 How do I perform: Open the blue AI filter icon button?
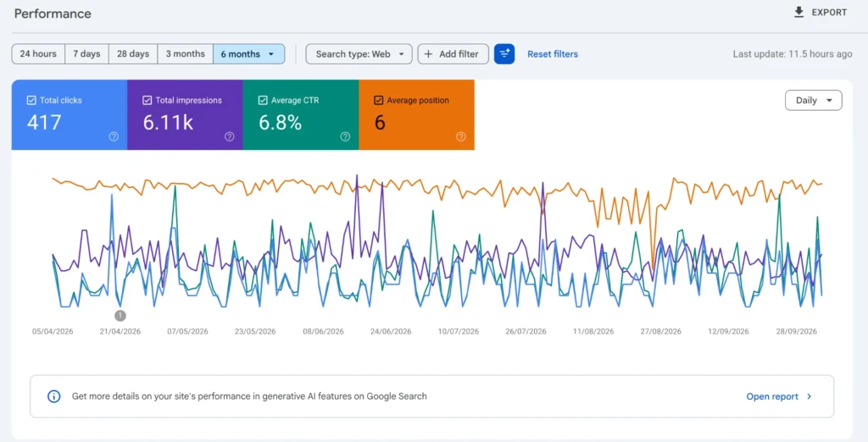click(504, 53)
